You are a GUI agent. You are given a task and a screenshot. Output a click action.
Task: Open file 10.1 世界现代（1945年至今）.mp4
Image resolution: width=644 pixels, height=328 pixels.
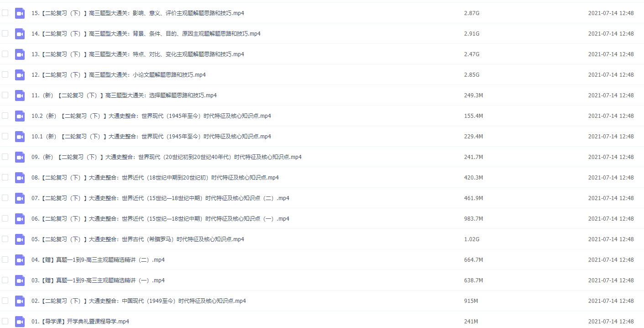tap(151, 137)
